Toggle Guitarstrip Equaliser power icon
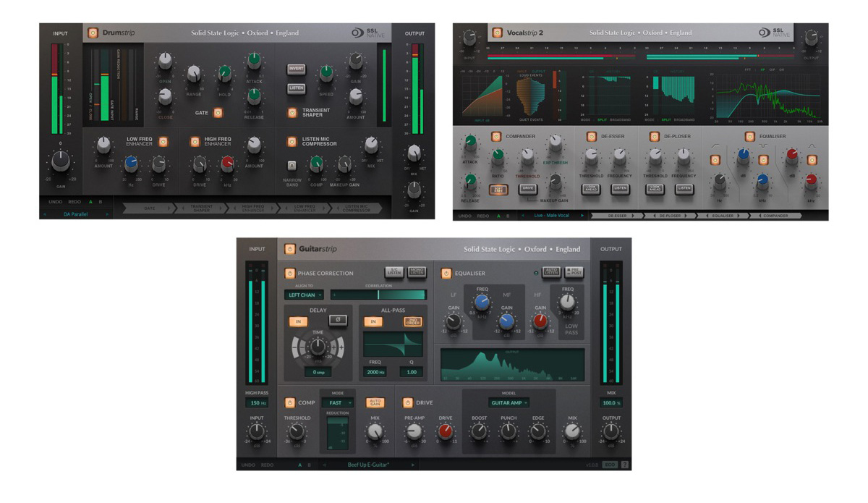 pyautogui.click(x=446, y=273)
